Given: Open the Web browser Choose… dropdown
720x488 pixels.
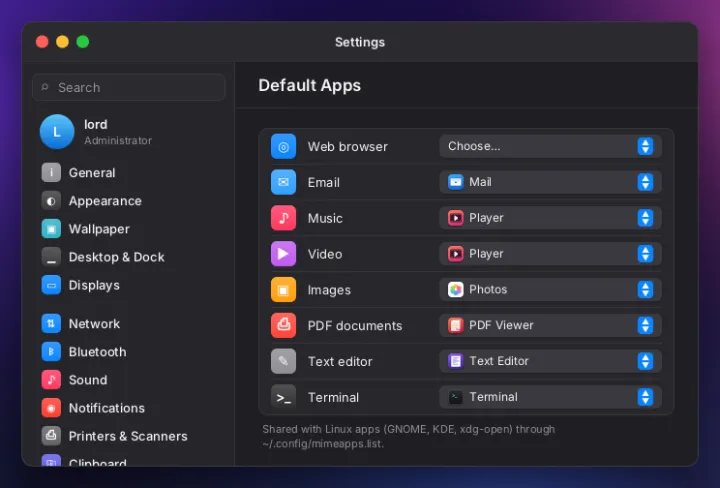Looking at the screenshot, I should click(550, 146).
